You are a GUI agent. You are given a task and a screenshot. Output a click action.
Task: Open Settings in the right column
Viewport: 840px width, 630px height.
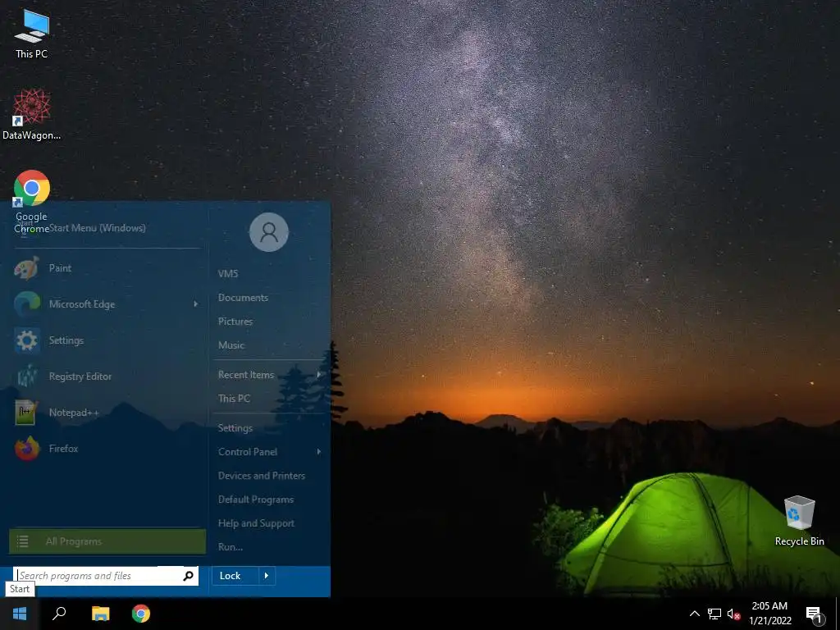[x=235, y=428]
